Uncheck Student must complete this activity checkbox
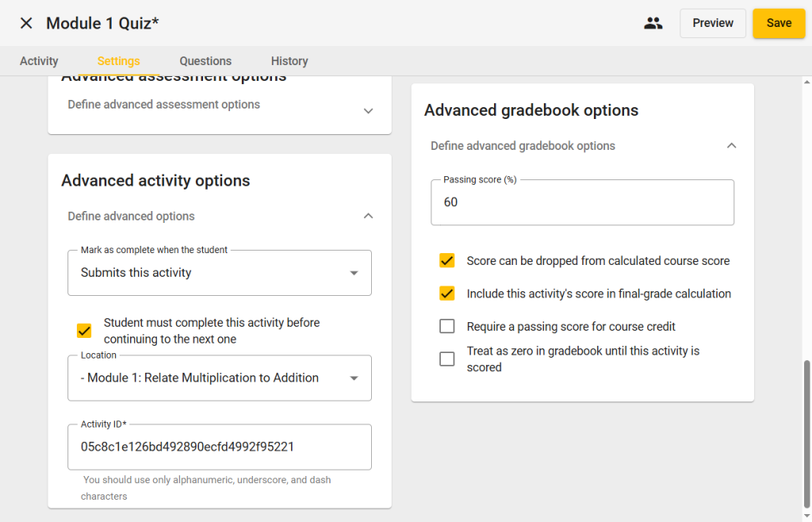 click(x=84, y=331)
